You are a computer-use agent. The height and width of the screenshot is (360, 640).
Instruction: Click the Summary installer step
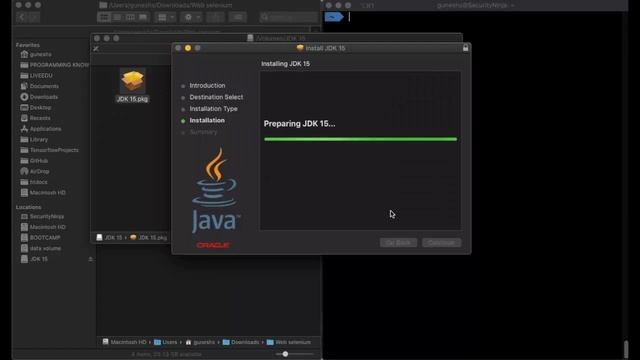203,132
